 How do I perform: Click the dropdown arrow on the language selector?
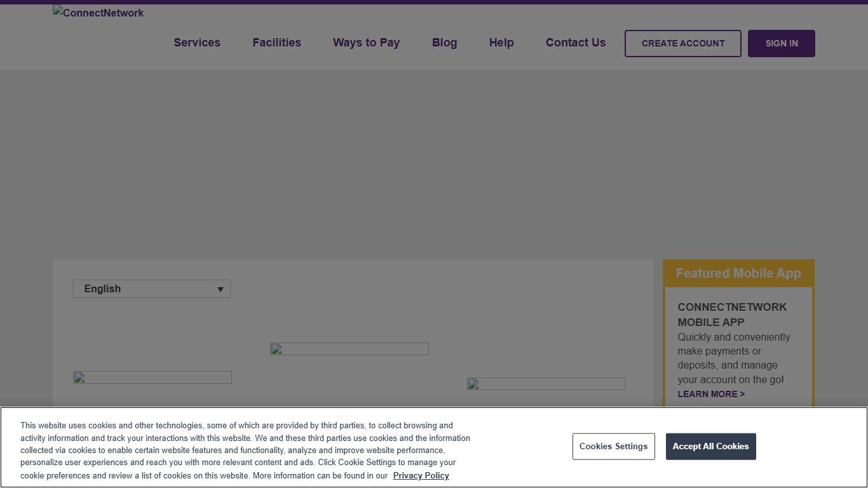click(x=220, y=288)
